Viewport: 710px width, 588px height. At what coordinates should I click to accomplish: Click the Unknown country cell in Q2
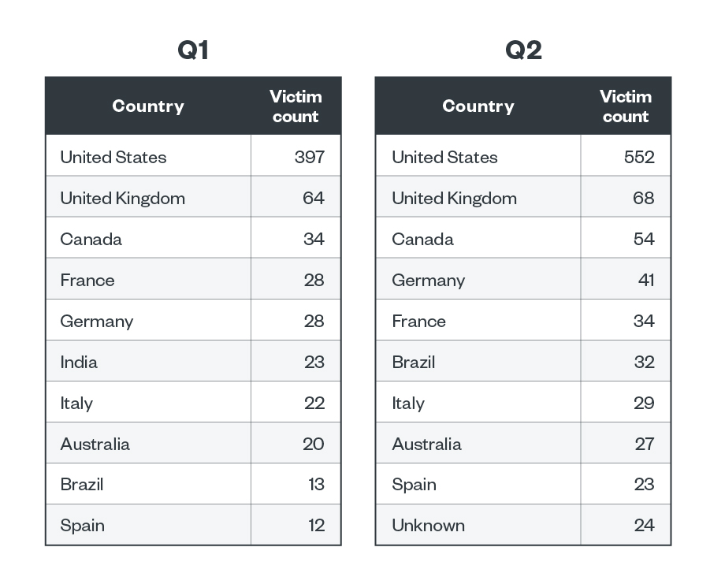(429, 525)
